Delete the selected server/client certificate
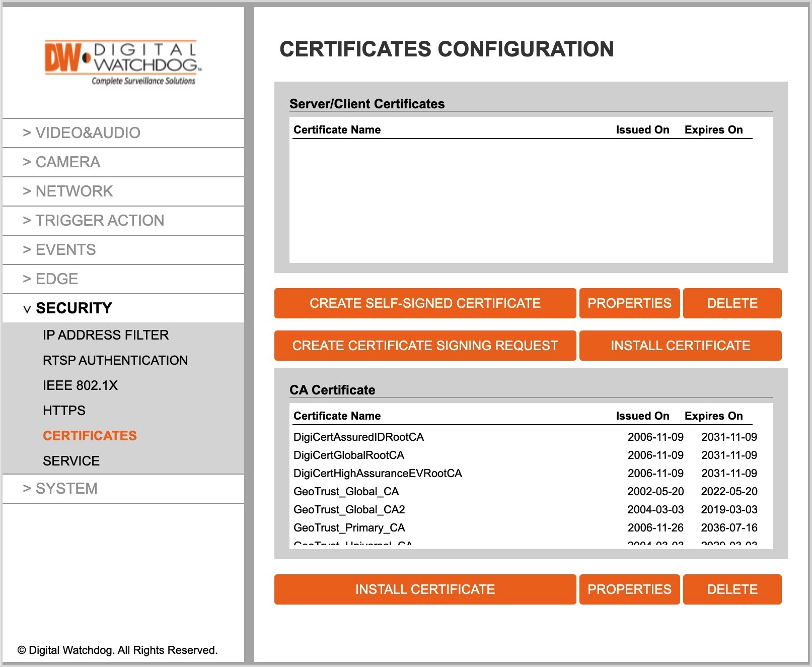 point(732,303)
